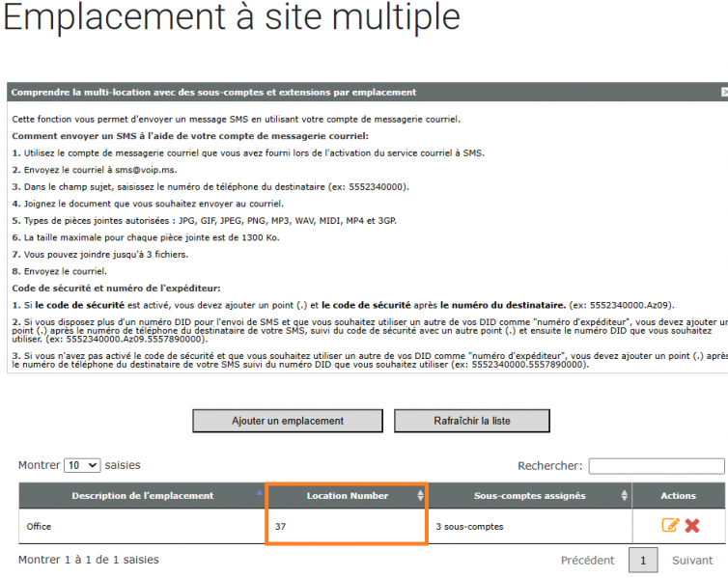
Task: Delete the Office location with red X
Action: (x=691, y=526)
